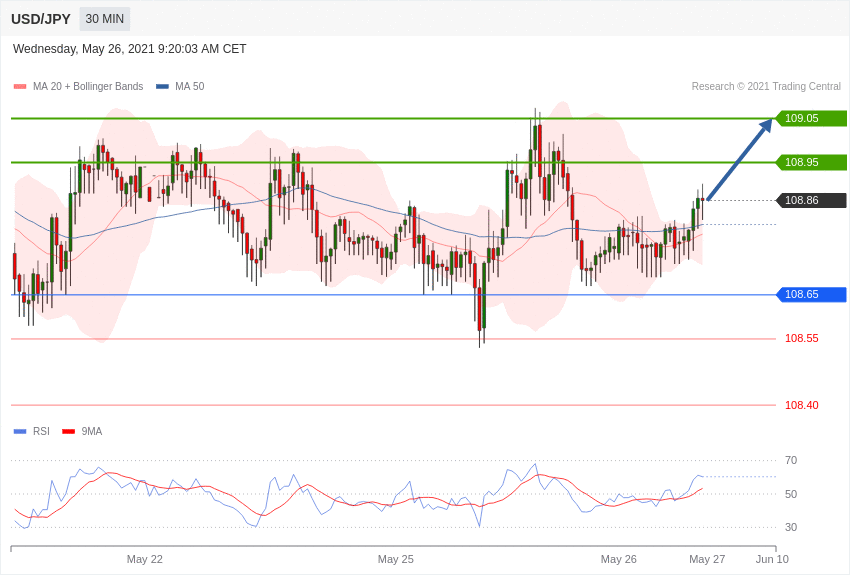Select the timestamp 'Wednesday, May 26, 2021 9:20:03 AM CET'
Viewport: 850px width, 576px height.
[129, 49]
